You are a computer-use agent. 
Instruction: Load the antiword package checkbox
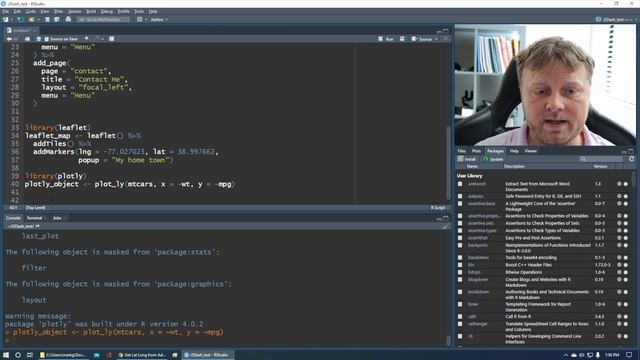pos(460,184)
